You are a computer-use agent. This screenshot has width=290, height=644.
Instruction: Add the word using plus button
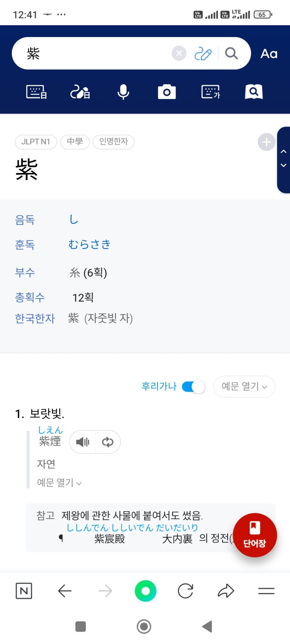266,142
